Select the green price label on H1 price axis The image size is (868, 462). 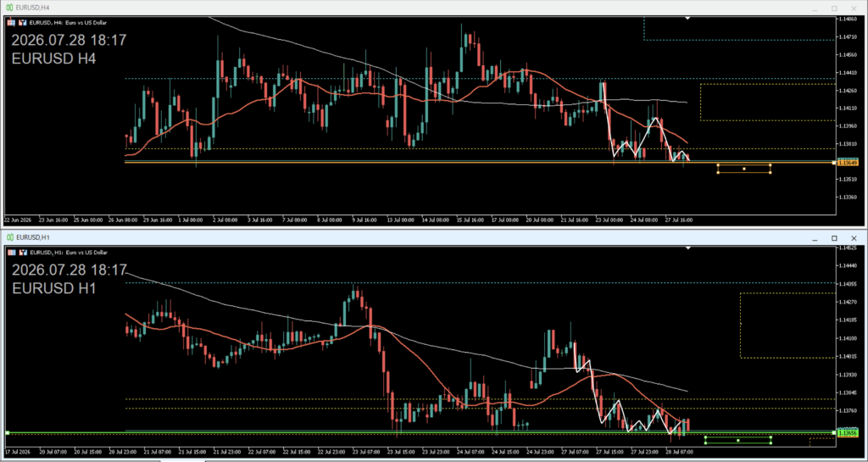coord(847,432)
